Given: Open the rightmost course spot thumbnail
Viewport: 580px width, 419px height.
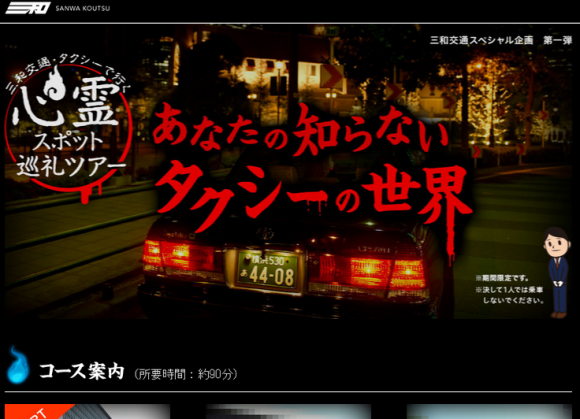Looking at the screenshot, I should coord(489,411).
